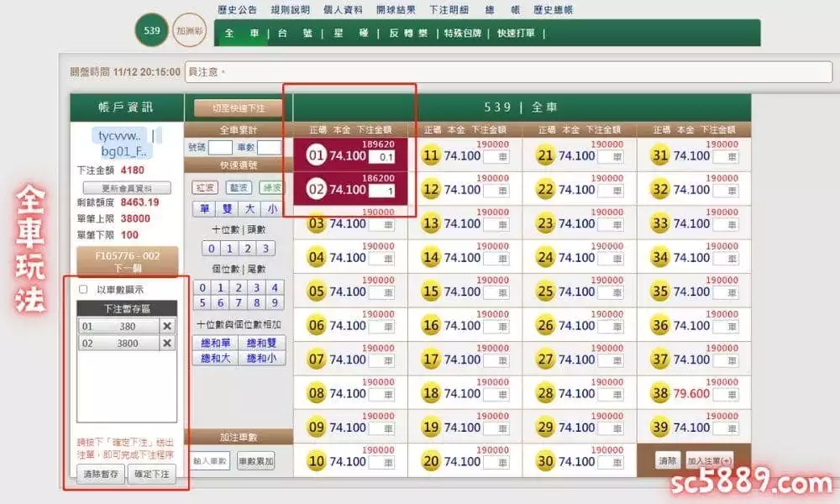
Task: Pick yellow number ball 27
Action: pyautogui.click(x=545, y=360)
